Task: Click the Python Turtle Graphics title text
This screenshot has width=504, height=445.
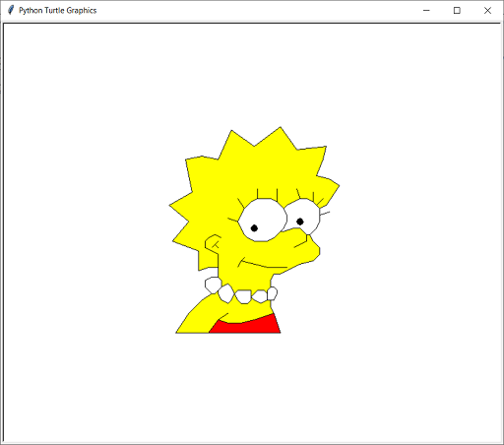Action: click(x=58, y=11)
